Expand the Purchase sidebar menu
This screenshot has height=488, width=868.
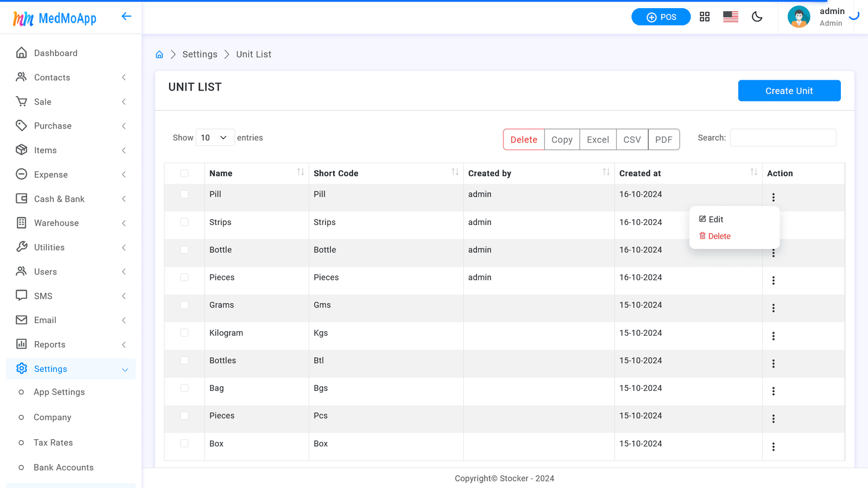click(x=71, y=126)
